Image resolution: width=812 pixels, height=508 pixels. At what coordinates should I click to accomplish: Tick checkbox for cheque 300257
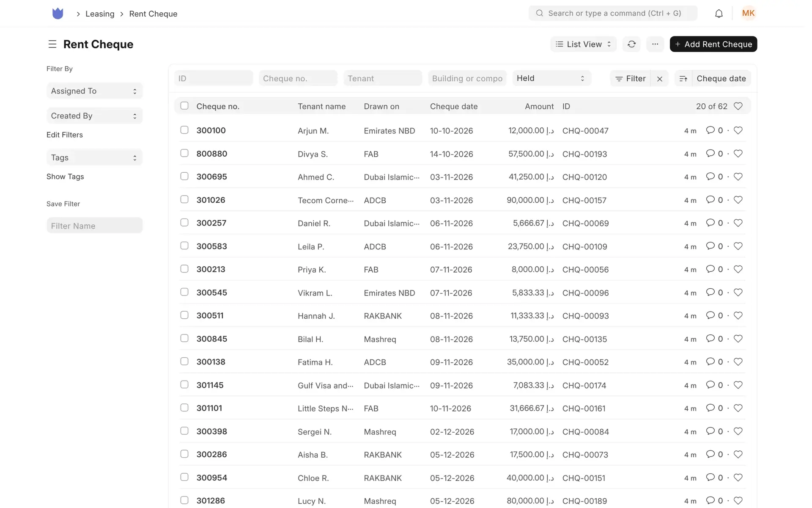pos(184,223)
